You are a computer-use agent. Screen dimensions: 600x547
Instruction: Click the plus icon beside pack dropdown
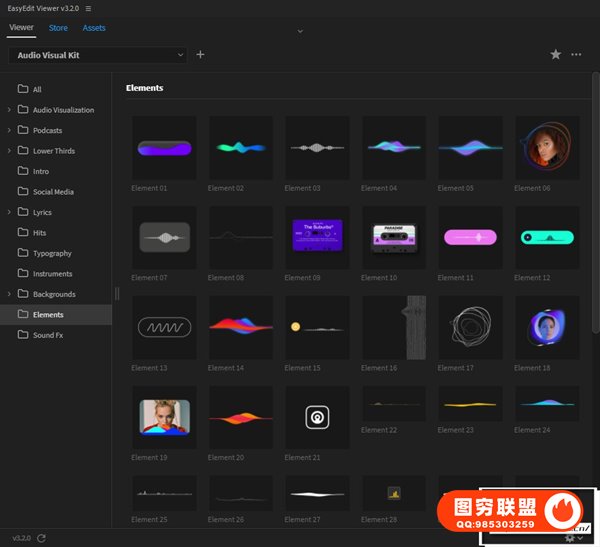(x=200, y=55)
